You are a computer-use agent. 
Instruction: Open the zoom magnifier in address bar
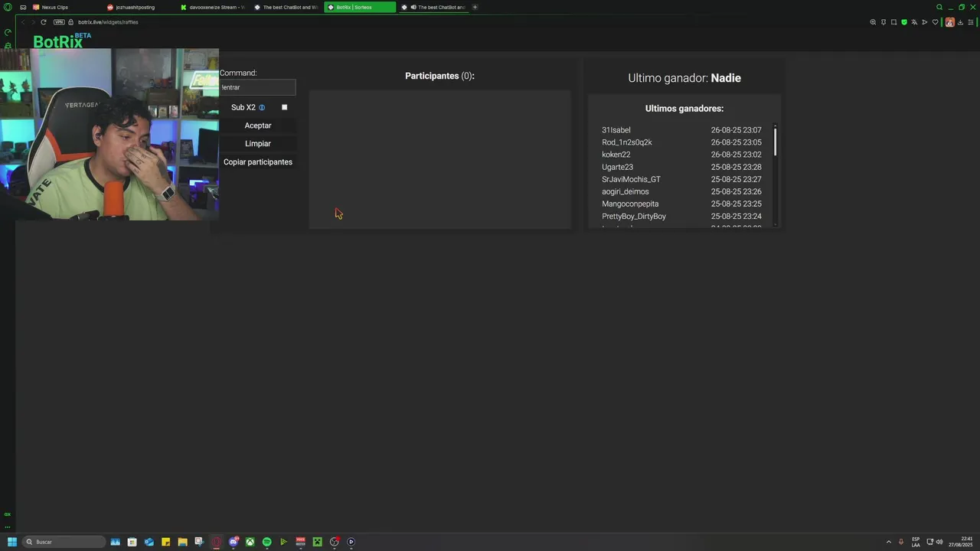coord(873,22)
